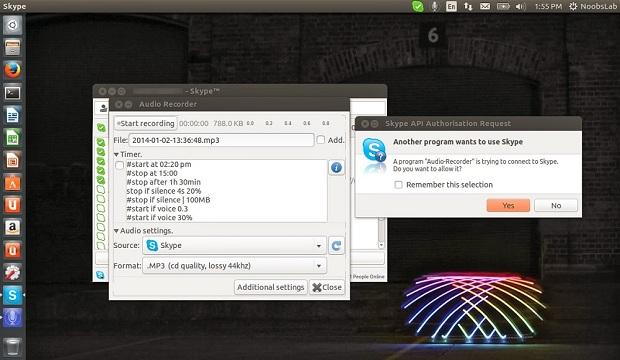Open the battery indicator menu

pyautogui.click(x=503, y=6)
